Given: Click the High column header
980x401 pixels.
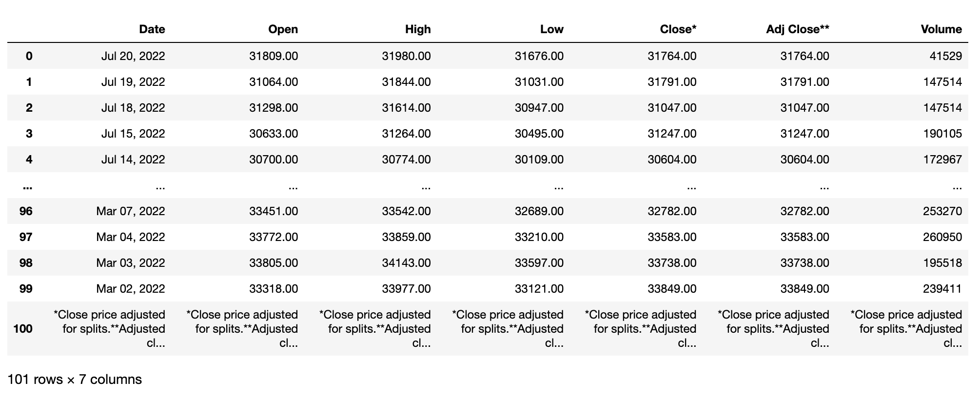Looking at the screenshot, I should coord(418,29).
